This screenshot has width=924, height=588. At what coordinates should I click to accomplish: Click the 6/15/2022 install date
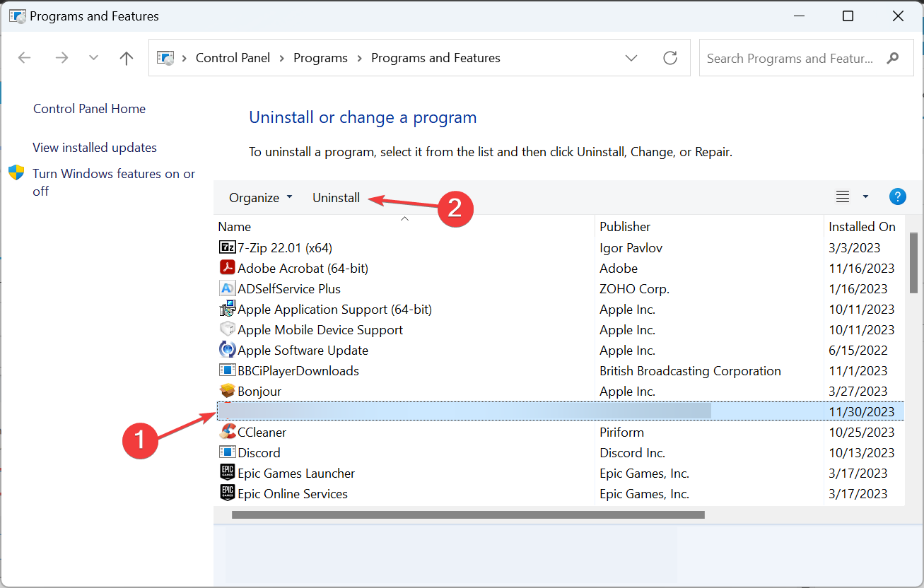858,350
